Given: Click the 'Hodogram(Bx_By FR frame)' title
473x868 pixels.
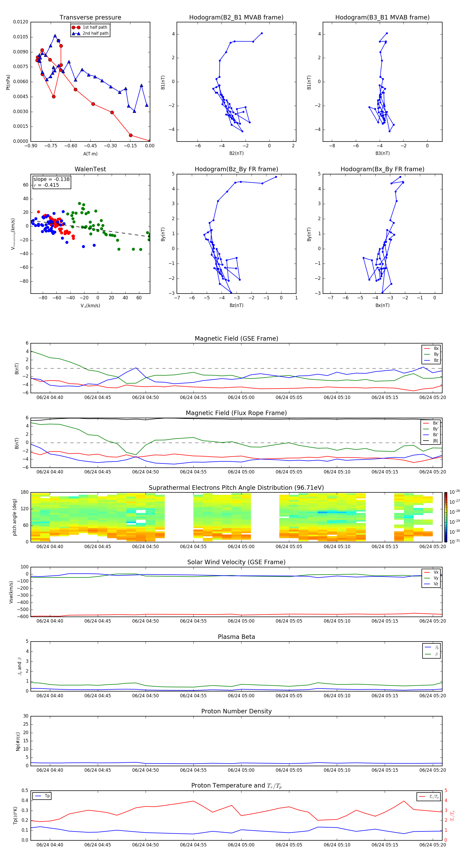Looking at the screenshot, I should click(x=382, y=169).
